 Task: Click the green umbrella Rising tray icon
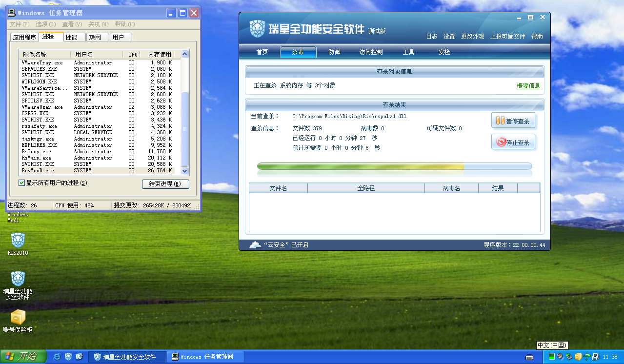tap(587, 357)
